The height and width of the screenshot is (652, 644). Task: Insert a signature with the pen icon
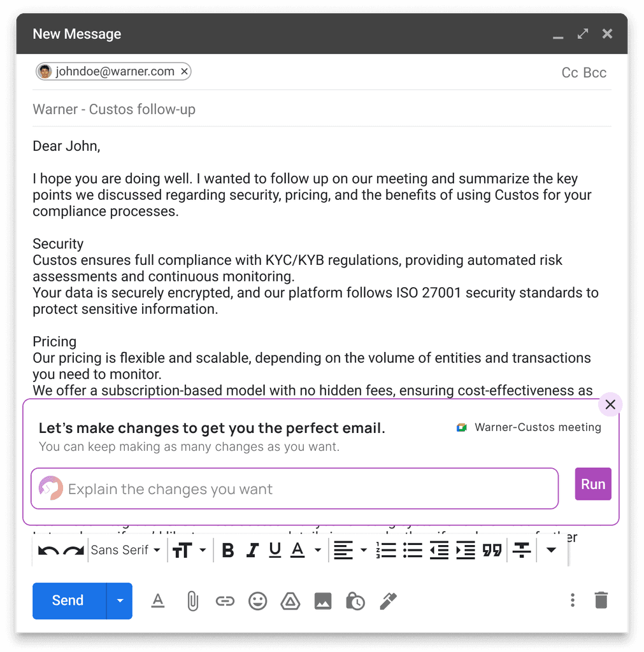click(388, 601)
